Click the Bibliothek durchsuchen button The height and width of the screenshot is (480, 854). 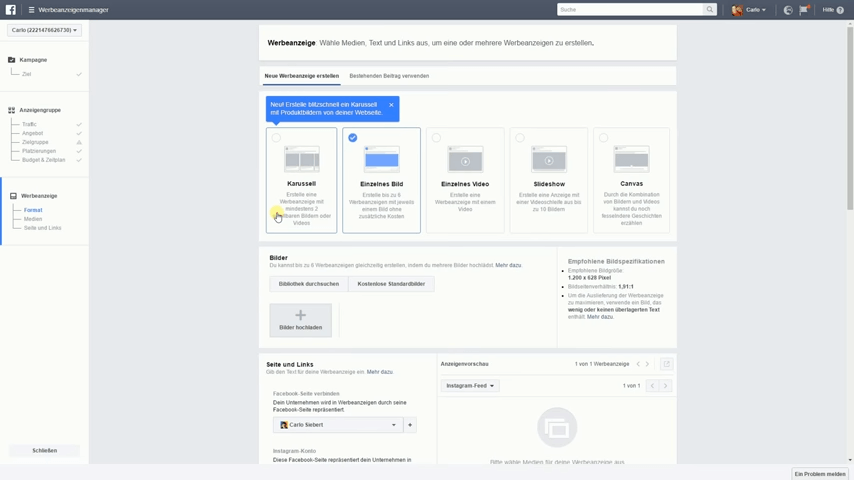coord(308,284)
